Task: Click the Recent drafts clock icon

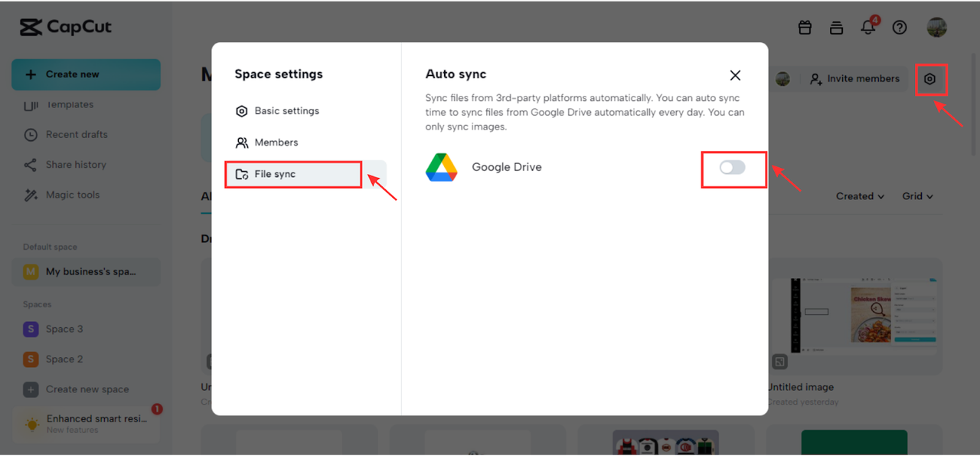Action: [x=31, y=135]
